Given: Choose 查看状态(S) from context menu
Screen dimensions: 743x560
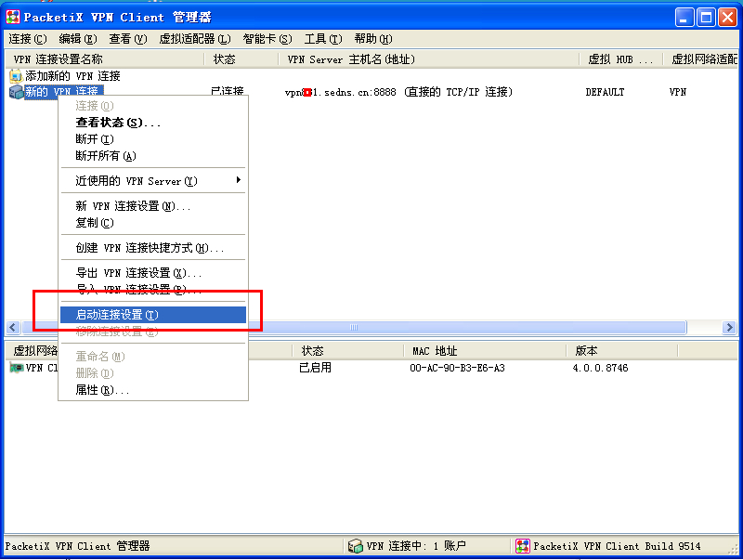Looking at the screenshot, I should pyautogui.click(x=153, y=123).
